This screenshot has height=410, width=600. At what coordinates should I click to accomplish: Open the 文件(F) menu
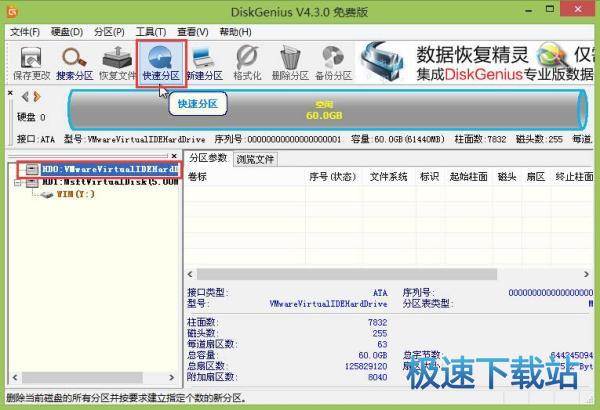pyautogui.click(x=25, y=32)
